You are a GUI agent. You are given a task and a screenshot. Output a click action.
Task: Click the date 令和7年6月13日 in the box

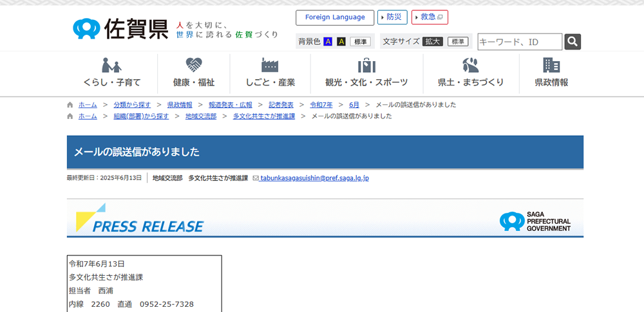[97, 264]
